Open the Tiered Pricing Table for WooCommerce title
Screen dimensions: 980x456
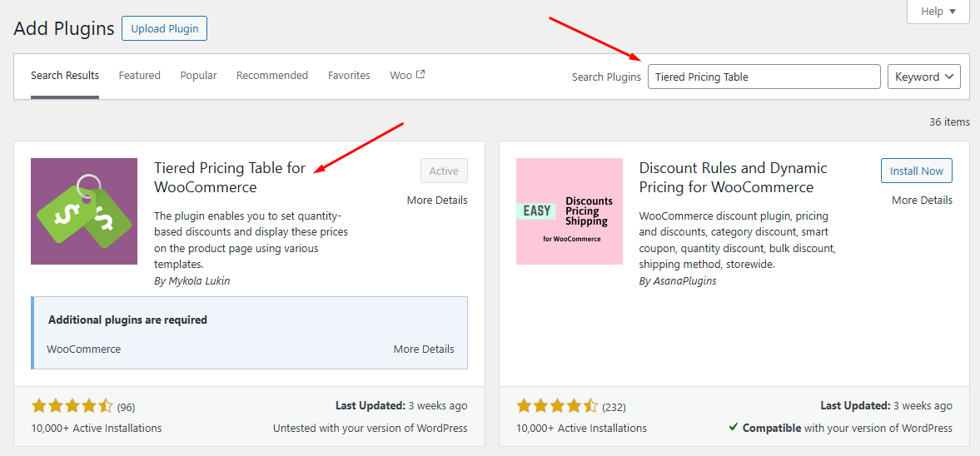click(230, 177)
